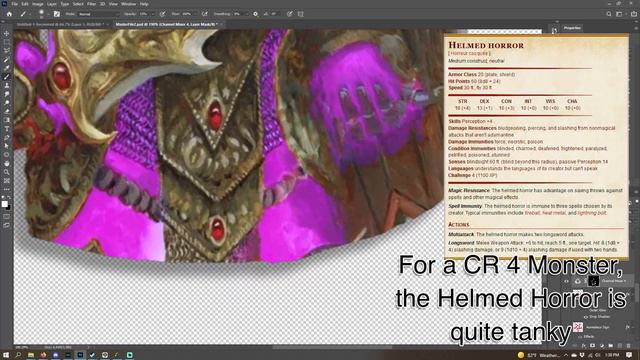Open the Opacity slider dropdown arrow
The width and height of the screenshot is (640, 360).
click(153, 14)
